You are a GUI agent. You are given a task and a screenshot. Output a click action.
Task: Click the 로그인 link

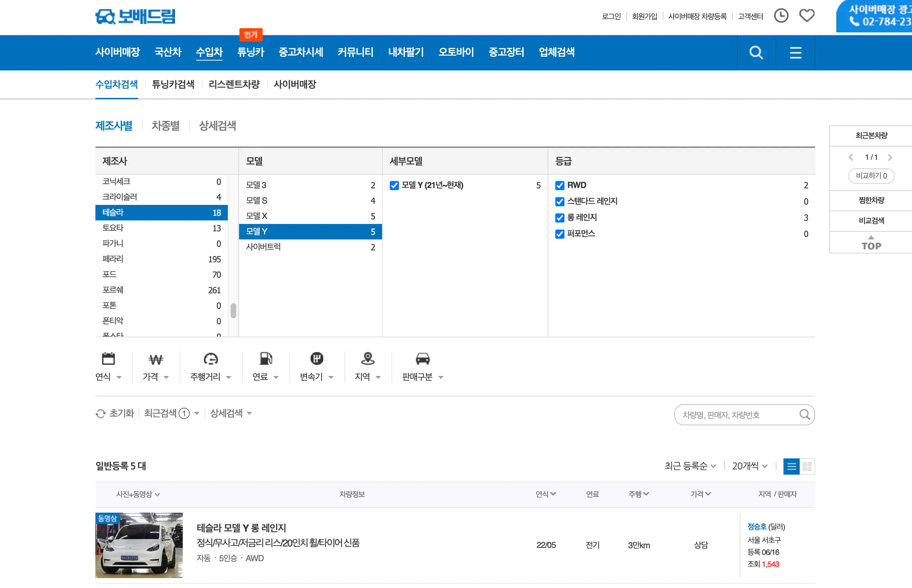611,17
